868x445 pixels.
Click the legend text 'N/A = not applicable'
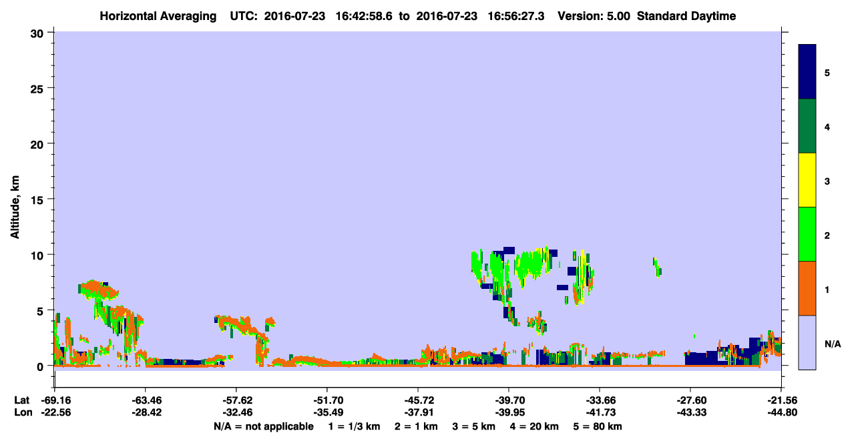[264, 426]
